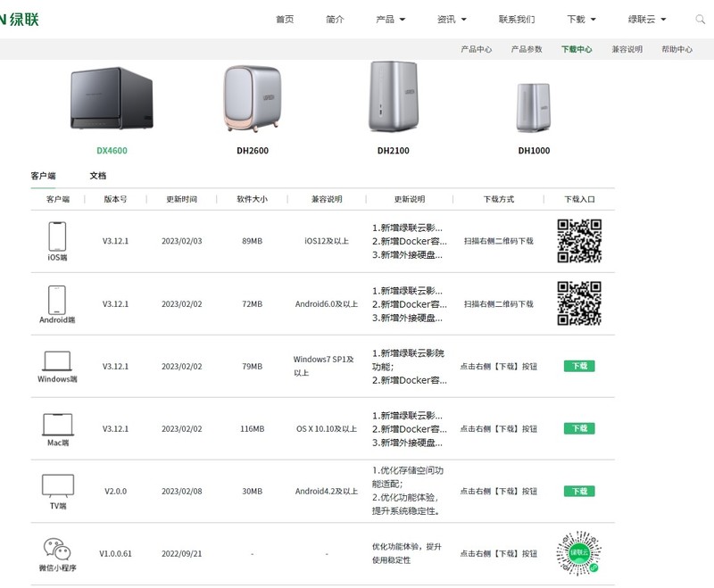
Task: Select the TV端 television icon
Action: click(56, 484)
